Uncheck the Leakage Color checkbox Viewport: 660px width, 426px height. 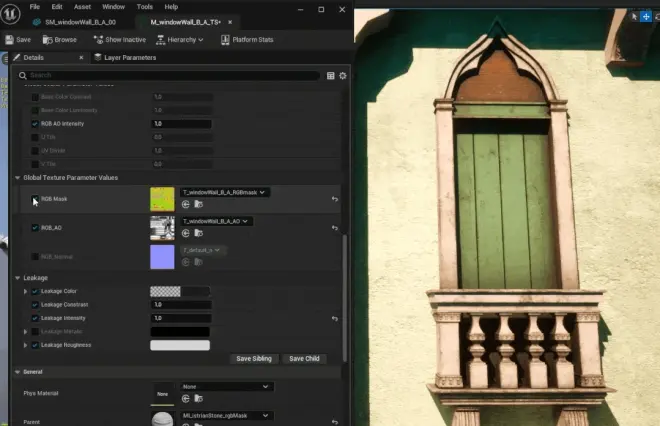35,291
